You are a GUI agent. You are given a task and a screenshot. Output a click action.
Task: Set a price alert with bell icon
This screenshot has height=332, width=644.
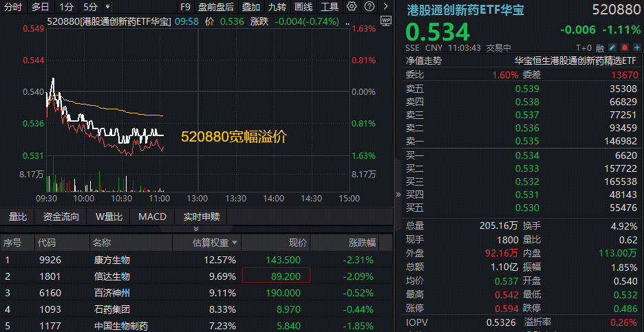[623, 47]
